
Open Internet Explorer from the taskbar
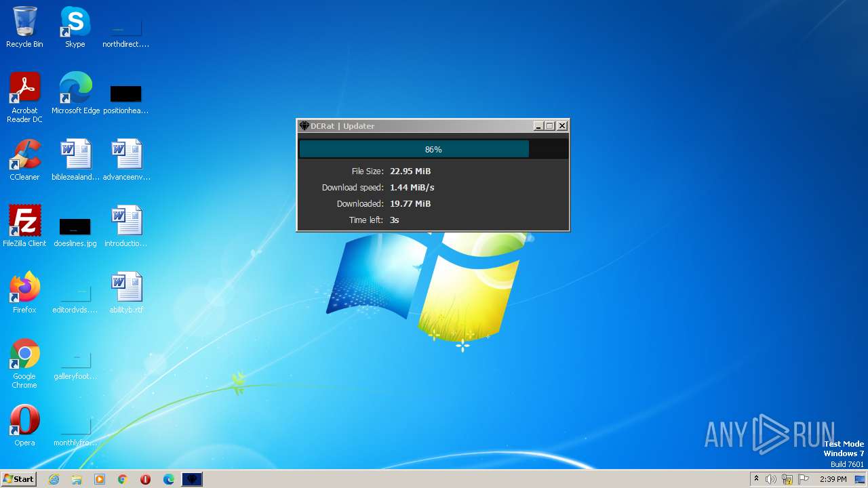point(54,479)
